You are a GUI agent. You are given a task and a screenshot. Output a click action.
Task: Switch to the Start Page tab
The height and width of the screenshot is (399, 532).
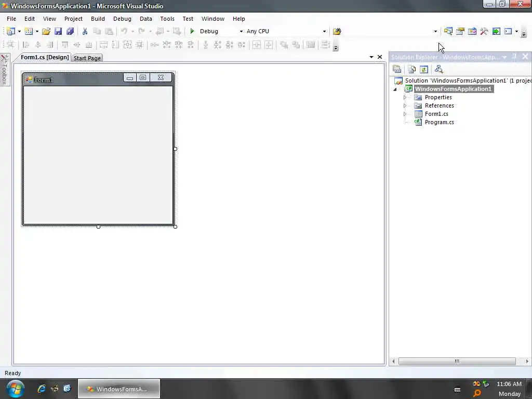coord(87,58)
